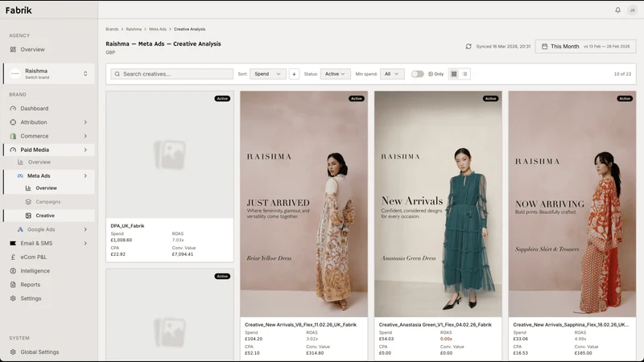Click the 0.00x ROAS value

pyautogui.click(x=446, y=339)
